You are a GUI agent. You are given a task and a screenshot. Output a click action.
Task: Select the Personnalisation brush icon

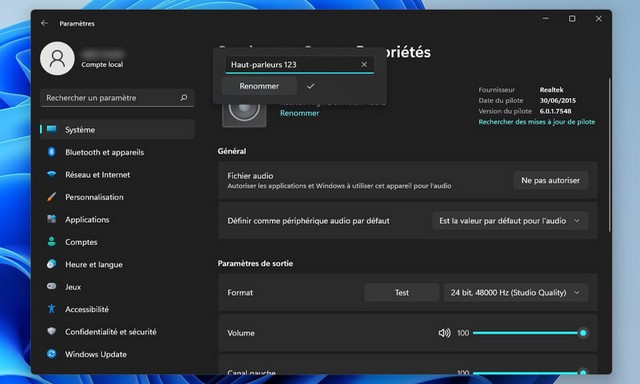click(x=52, y=197)
